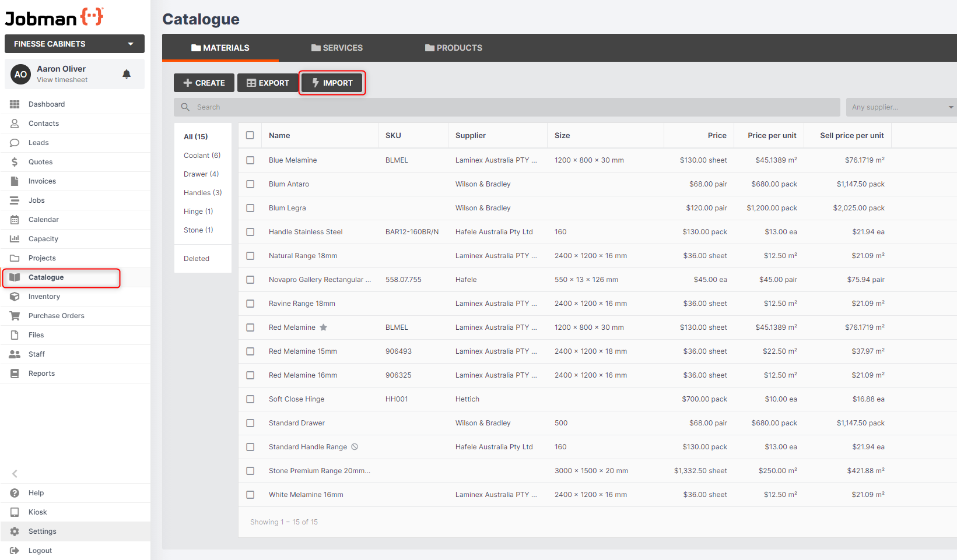Screen dimensions: 957x560
Task: Check the Natural Range 18mm row checkbox
Action: (250, 256)
